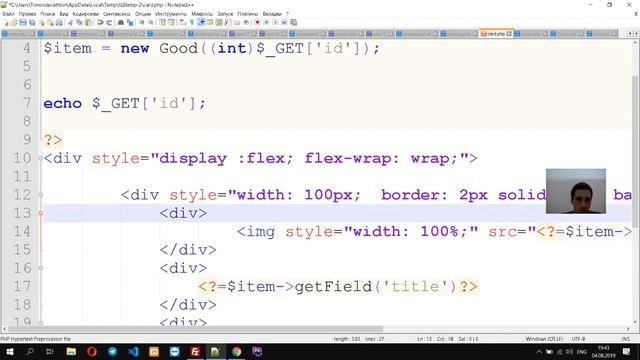
Task: Undo the last edit with green arrow
Action: [x=100, y=23]
